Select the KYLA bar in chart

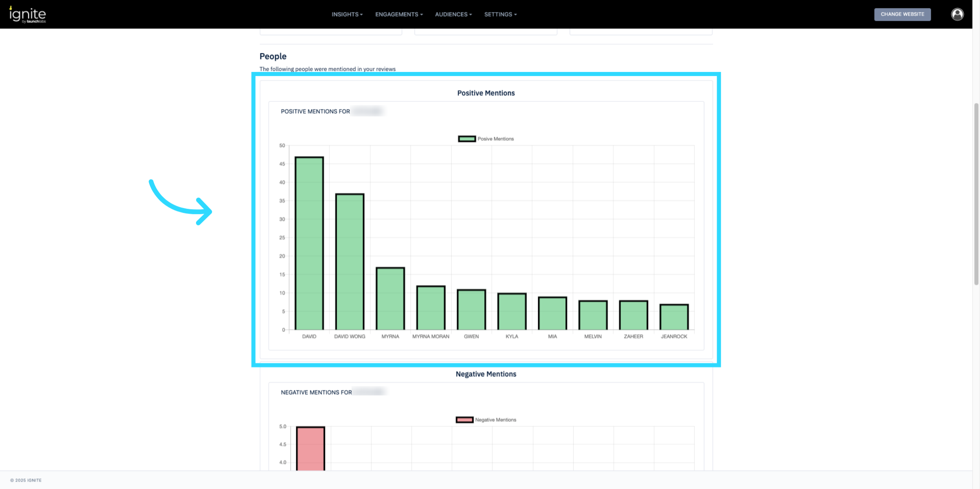coord(512,312)
